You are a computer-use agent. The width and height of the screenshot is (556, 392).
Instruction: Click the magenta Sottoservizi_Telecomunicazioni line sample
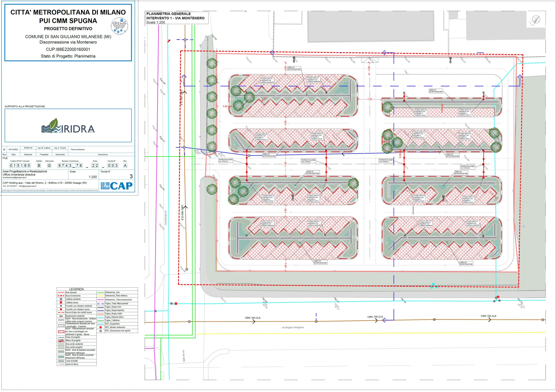[101, 300]
